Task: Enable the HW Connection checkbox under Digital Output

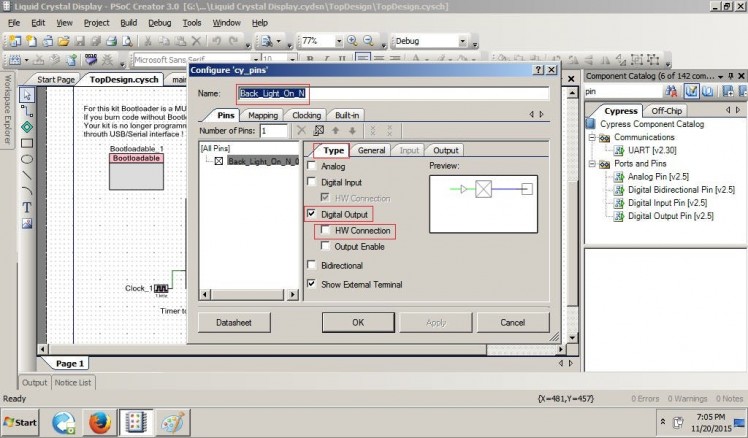Action: 326,231
